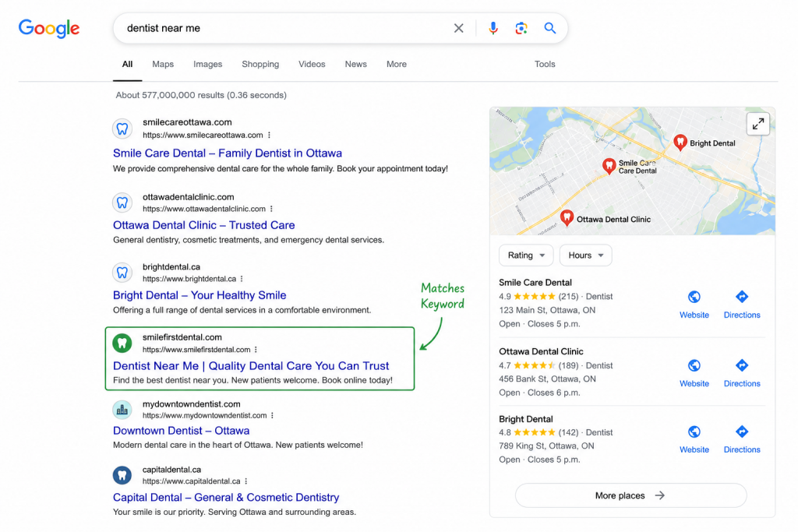
Task: Expand the More search category menu
Action: [x=396, y=64]
